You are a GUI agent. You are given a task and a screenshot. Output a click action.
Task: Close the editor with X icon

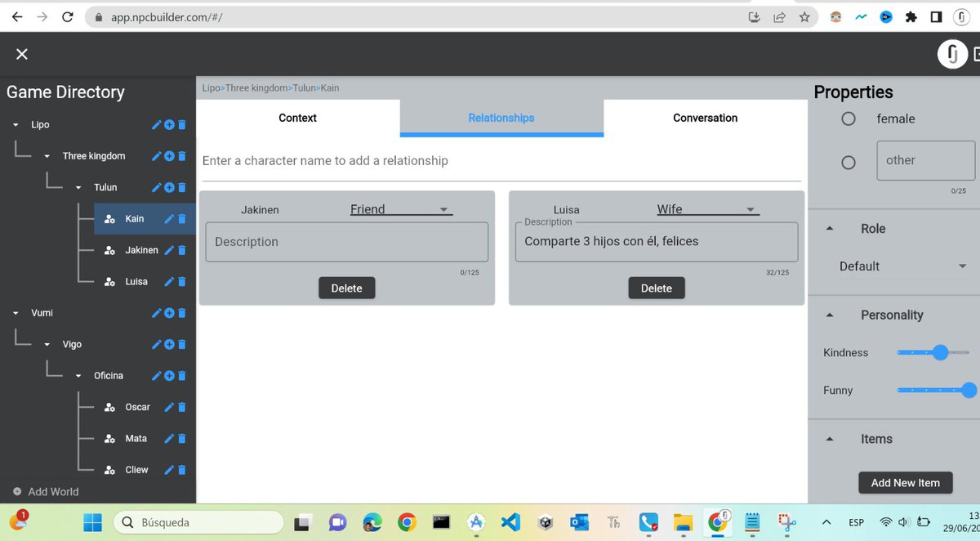[22, 54]
